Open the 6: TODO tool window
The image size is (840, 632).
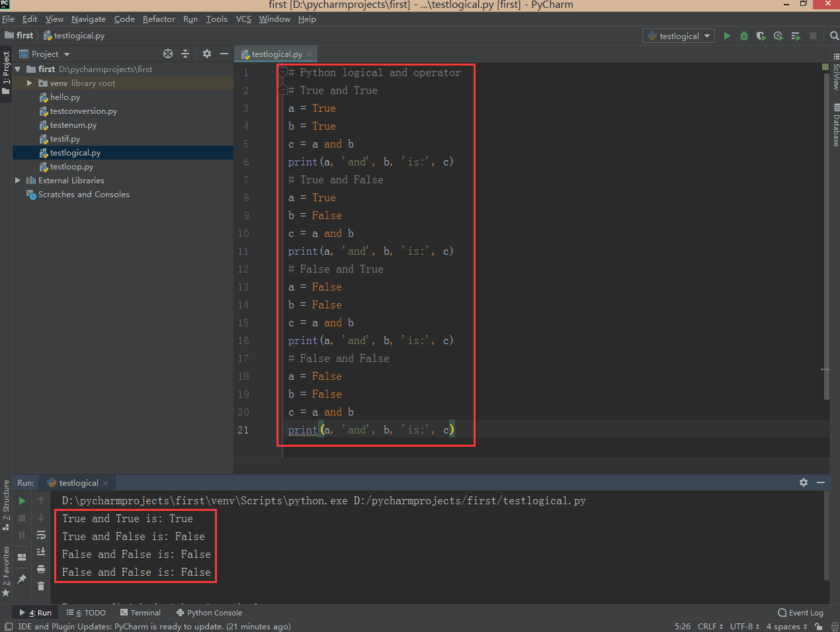[x=86, y=613]
